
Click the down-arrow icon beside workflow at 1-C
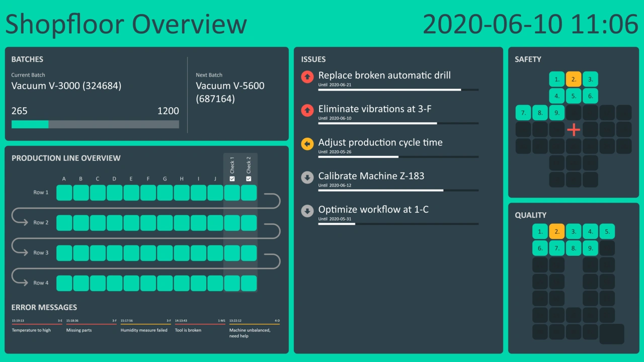pos(307,211)
